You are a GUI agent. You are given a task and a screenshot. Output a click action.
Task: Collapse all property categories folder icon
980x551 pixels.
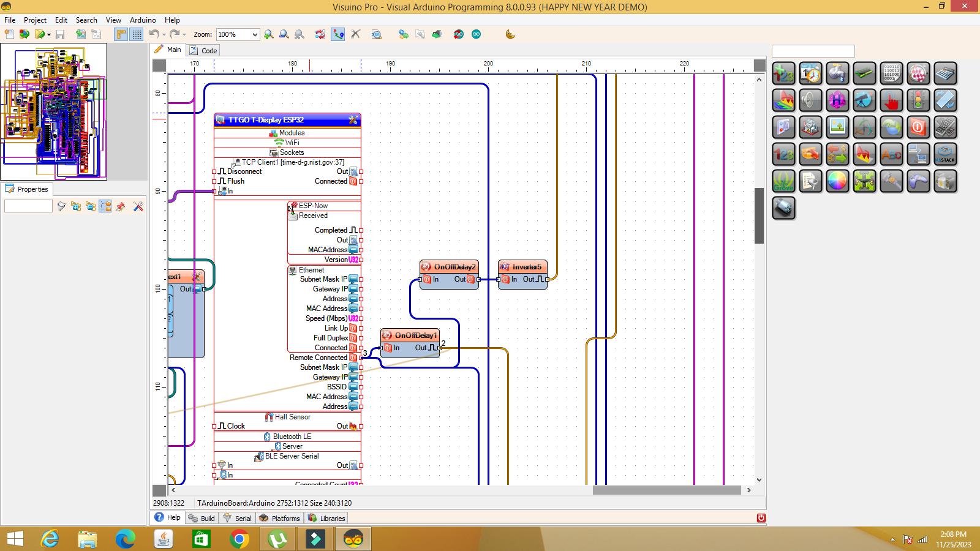(91, 206)
